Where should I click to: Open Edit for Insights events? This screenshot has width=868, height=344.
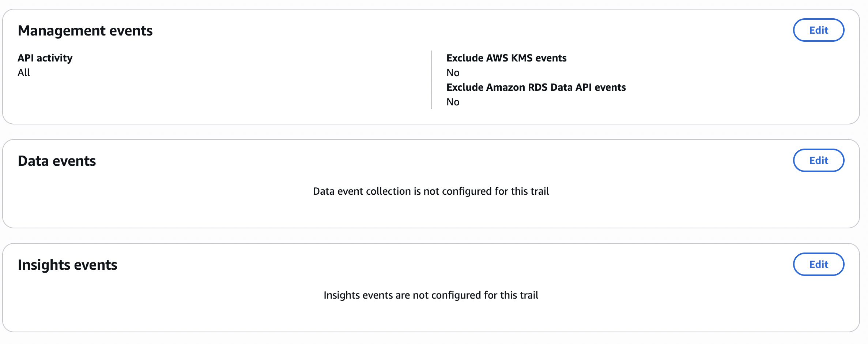coord(818,264)
